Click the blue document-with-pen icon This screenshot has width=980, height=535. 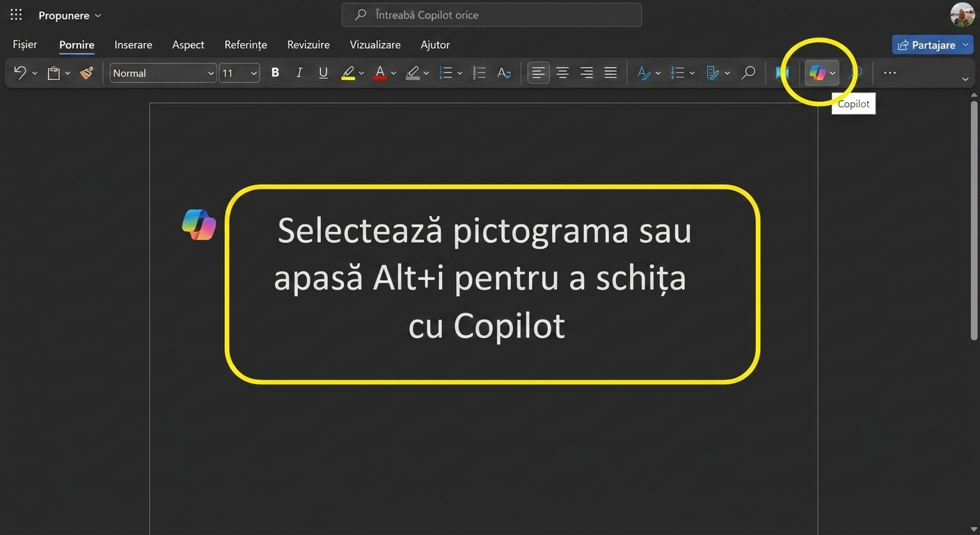pos(713,72)
